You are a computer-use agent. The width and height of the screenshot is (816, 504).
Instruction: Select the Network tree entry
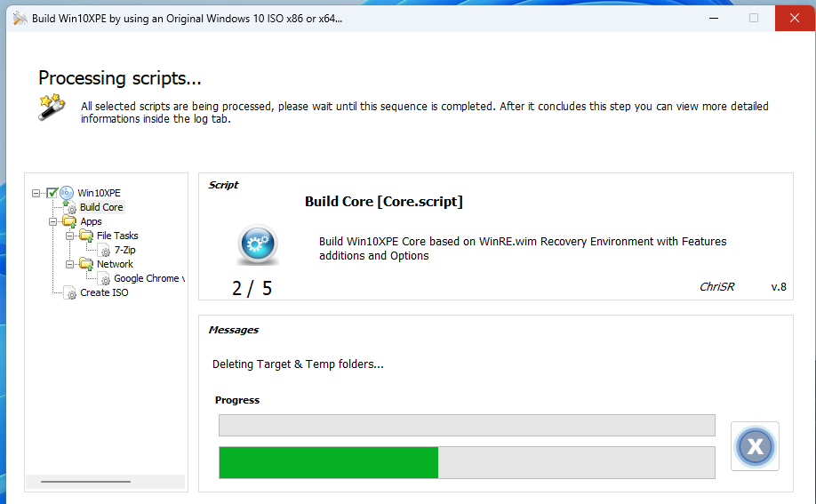tap(115, 264)
